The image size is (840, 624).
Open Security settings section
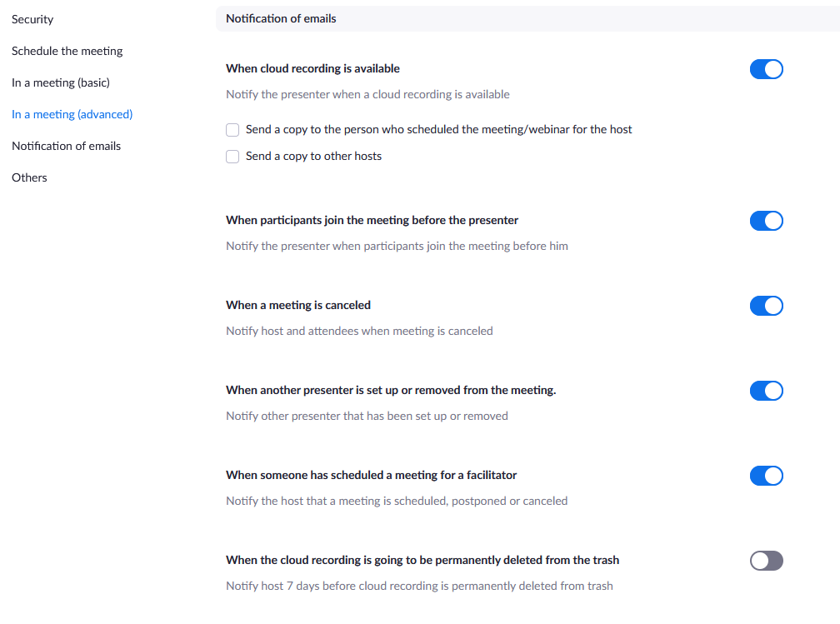(32, 19)
